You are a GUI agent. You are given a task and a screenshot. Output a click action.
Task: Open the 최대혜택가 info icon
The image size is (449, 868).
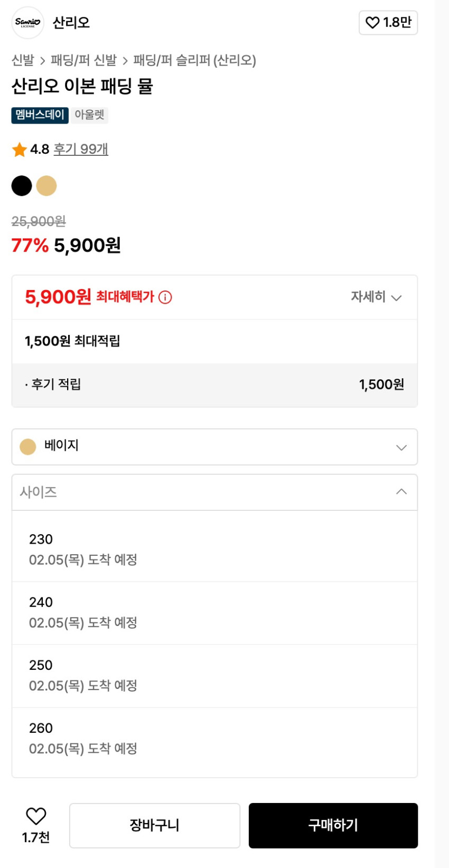coord(165,297)
